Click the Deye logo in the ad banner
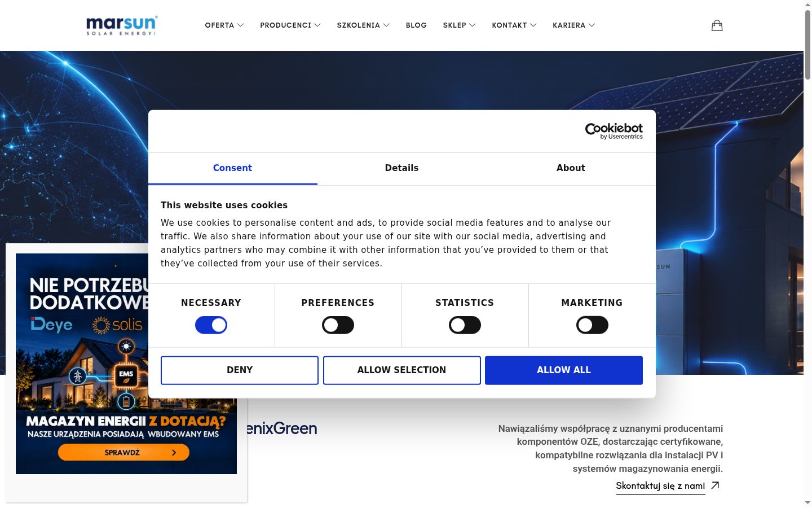Screen dimensions: 812x508 click(51, 325)
